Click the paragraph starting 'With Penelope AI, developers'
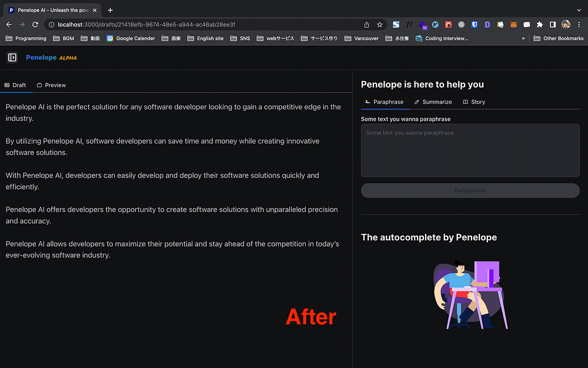This screenshot has width=588, height=368. pyautogui.click(x=162, y=181)
